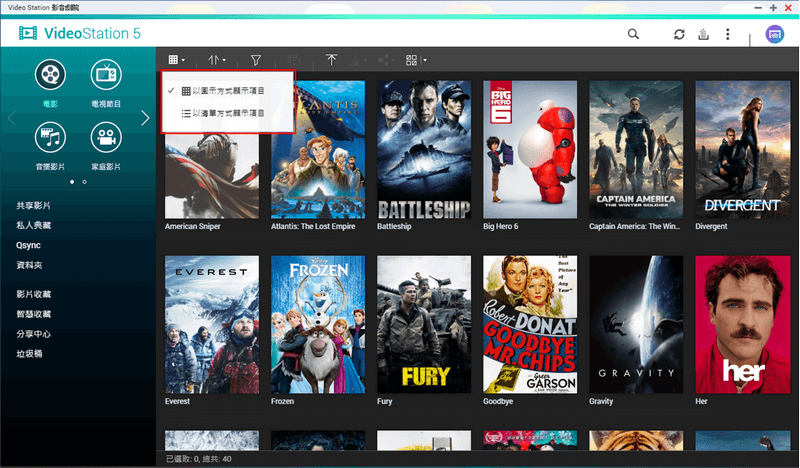Open the search magnifier in header
This screenshot has width=800, height=468.
[x=633, y=34]
